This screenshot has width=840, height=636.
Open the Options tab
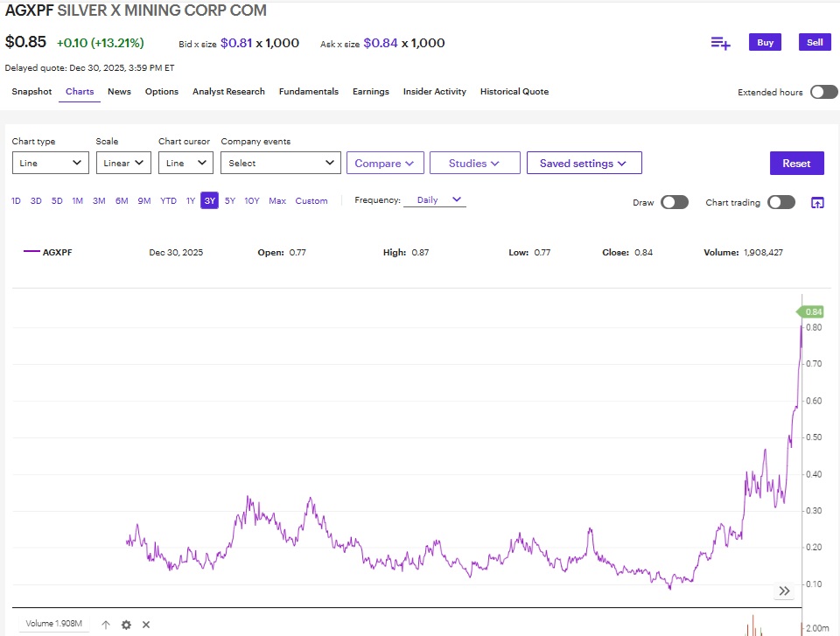(x=161, y=92)
